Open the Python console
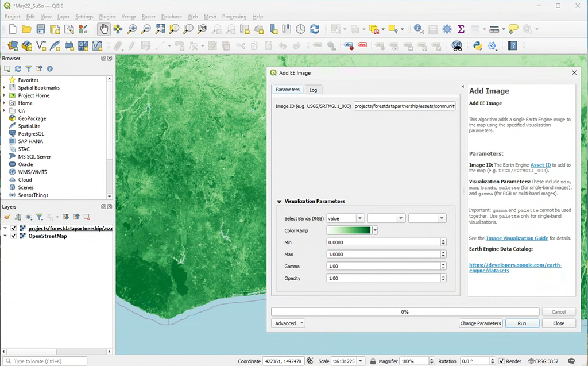The image size is (588, 366). pyautogui.click(x=477, y=46)
